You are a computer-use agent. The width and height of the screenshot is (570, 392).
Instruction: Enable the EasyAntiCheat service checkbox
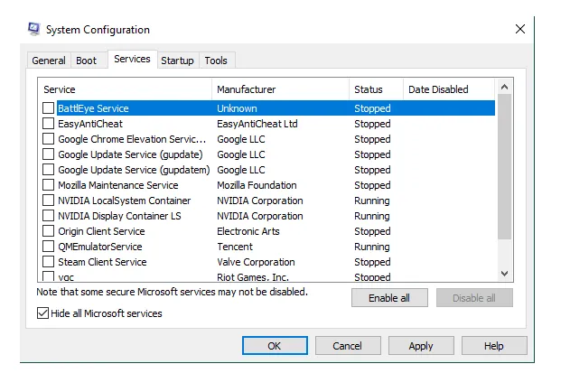coord(49,123)
